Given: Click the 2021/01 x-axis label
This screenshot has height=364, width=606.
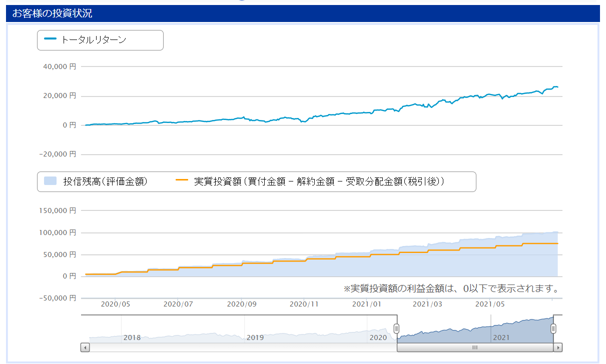Looking at the screenshot, I should pyautogui.click(x=367, y=303).
